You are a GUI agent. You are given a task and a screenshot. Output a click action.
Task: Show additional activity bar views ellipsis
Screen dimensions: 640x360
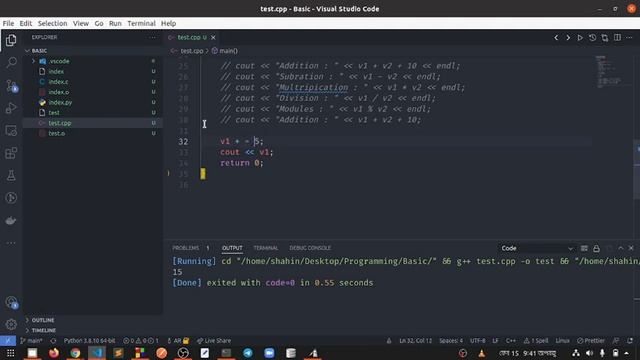tap(11, 243)
